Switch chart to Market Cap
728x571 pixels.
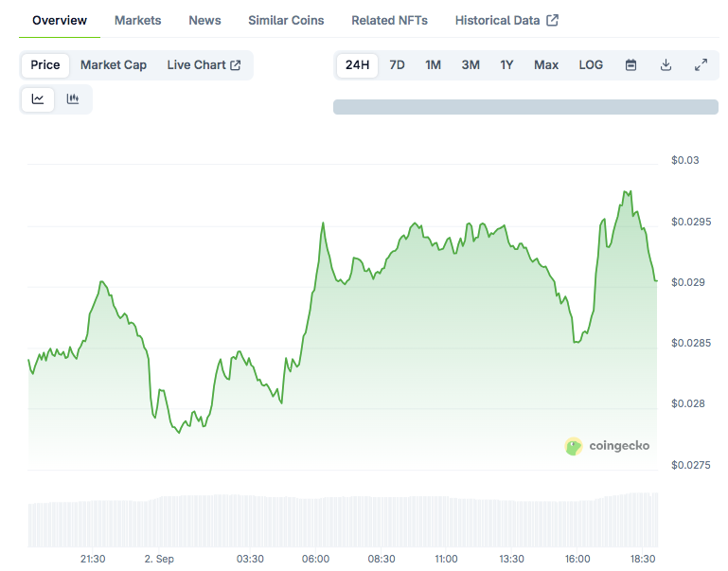pos(114,65)
